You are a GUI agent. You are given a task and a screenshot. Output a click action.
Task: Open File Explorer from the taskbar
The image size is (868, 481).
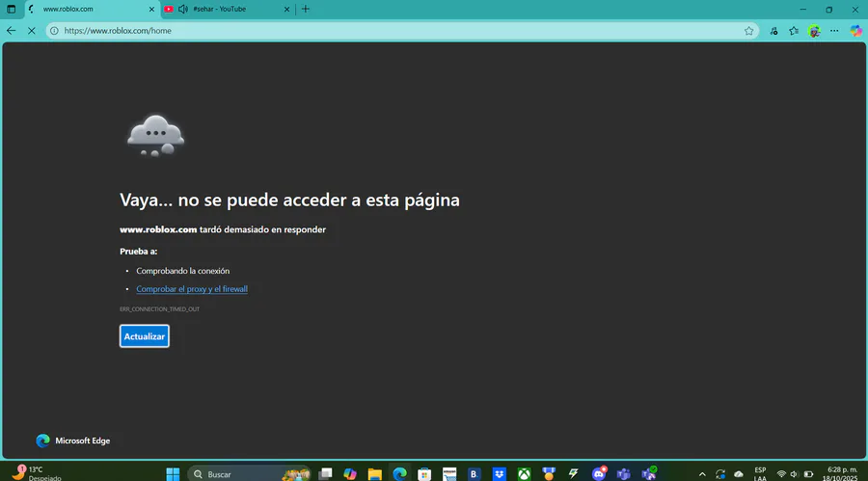point(375,474)
